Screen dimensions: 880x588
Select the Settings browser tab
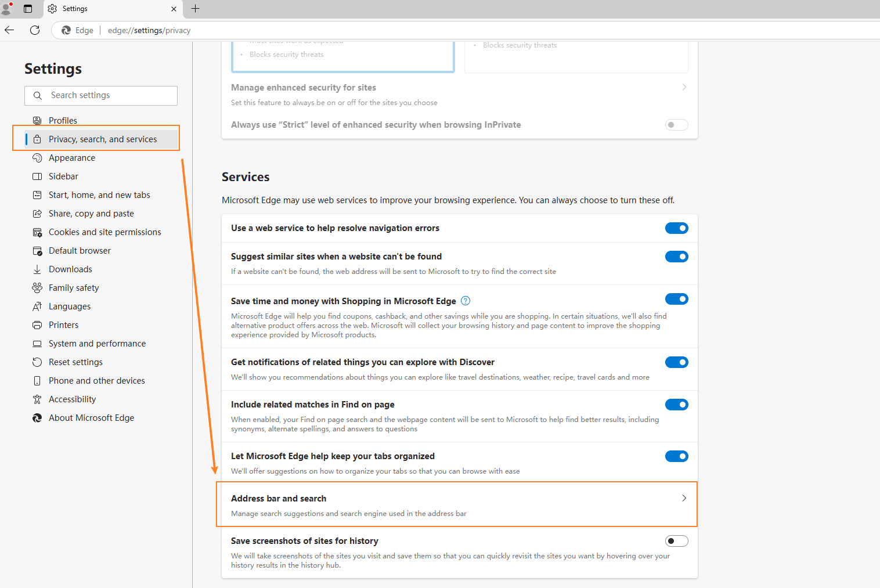(113, 9)
